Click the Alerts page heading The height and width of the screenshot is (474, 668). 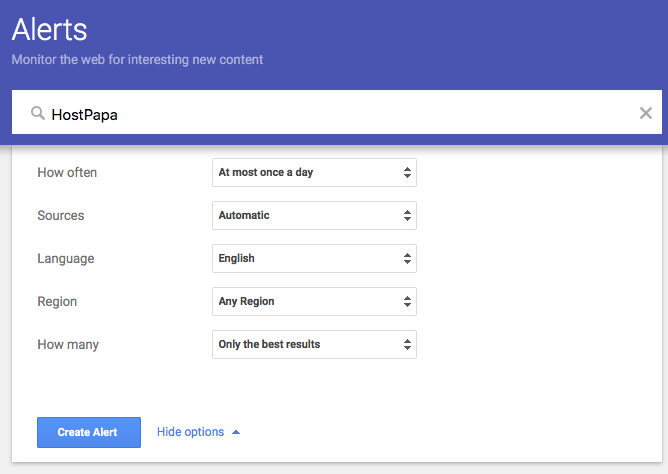[x=49, y=29]
